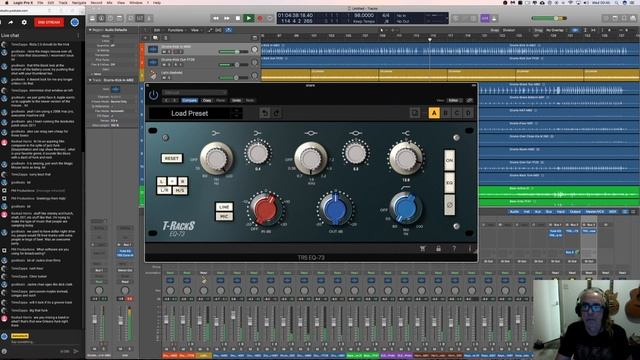Open the Library panel from control bar
This screenshot has height=360, width=640.
pyautogui.click(x=93, y=18)
